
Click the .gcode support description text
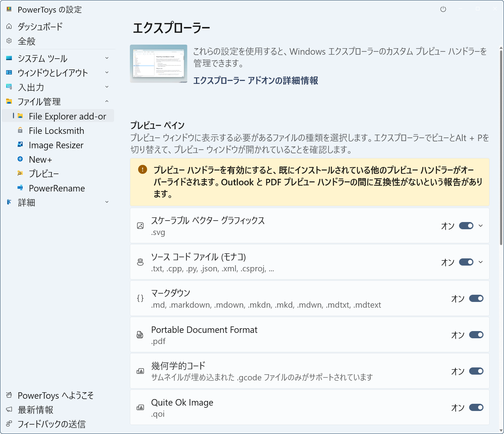pos(262,377)
